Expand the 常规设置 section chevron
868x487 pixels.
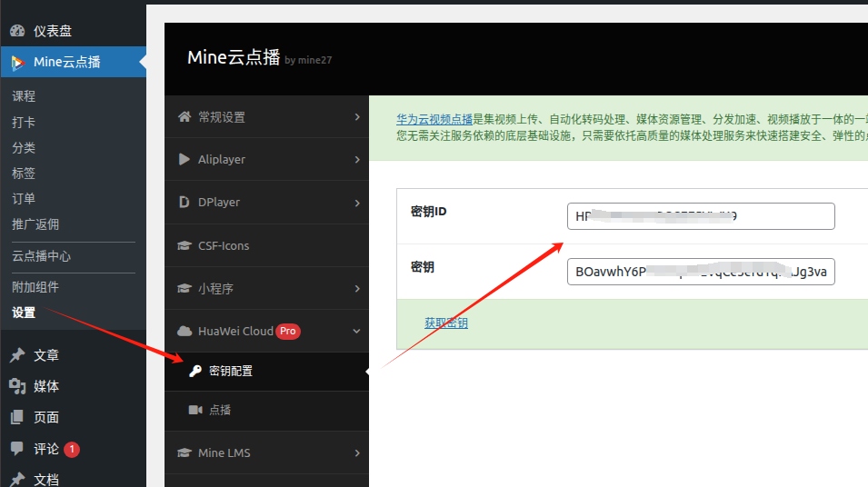pos(357,117)
